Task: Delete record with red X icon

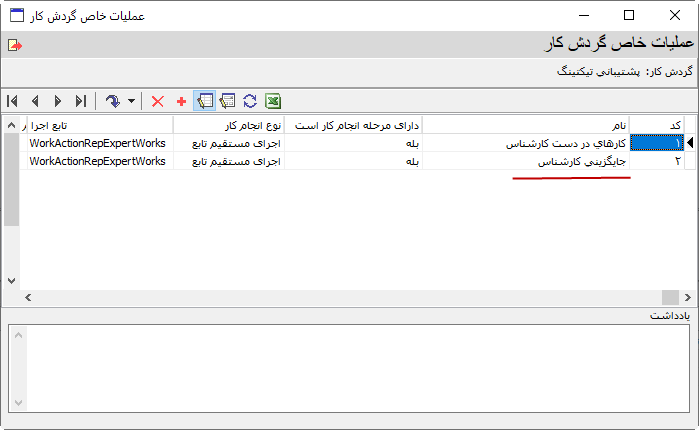Action: point(157,101)
